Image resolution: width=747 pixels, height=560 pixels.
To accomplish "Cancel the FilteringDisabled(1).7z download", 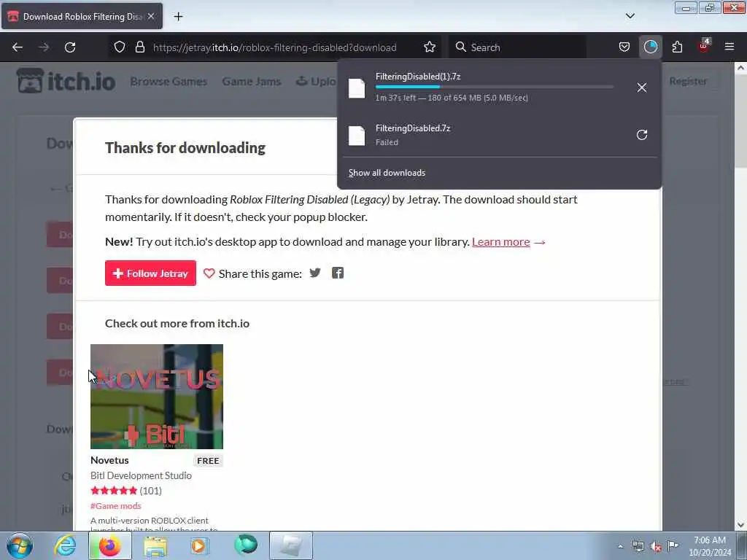I will [x=642, y=87].
